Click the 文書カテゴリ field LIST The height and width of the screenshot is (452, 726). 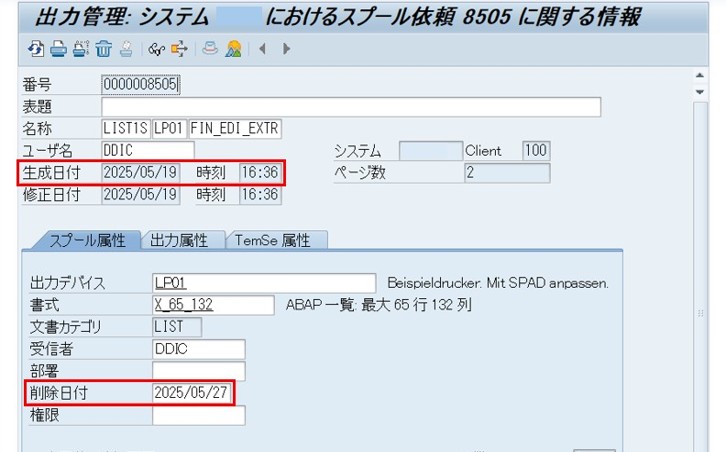tap(176, 326)
